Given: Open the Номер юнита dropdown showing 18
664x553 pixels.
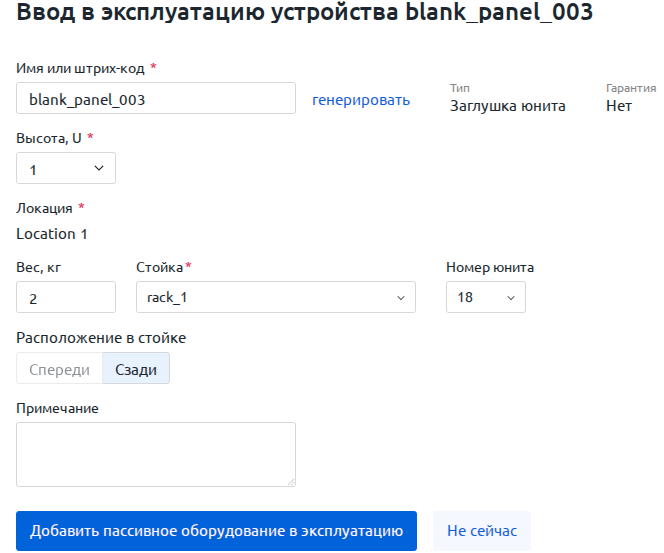Looking at the screenshot, I should (x=486, y=297).
